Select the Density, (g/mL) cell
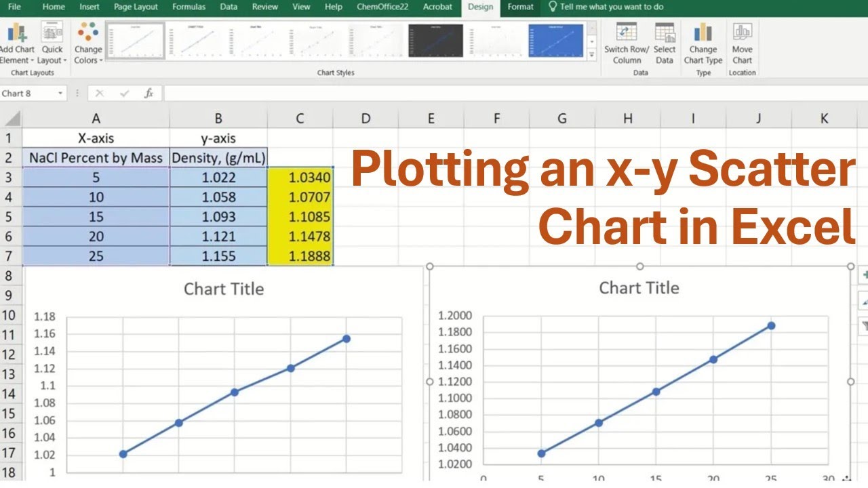Viewport: 868px width, 488px height. click(218, 158)
